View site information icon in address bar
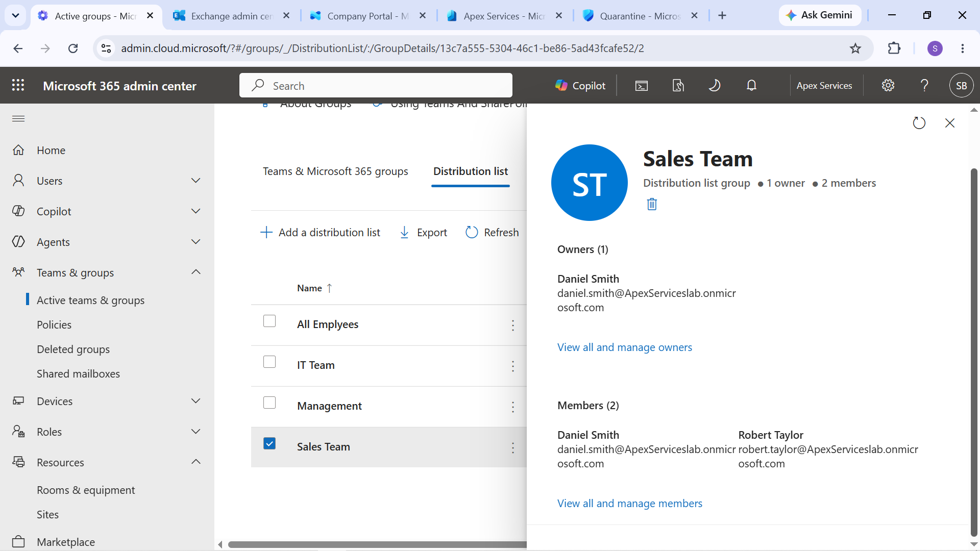Image resolution: width=980 pixels, height=551 pixels. click(106, 48)
